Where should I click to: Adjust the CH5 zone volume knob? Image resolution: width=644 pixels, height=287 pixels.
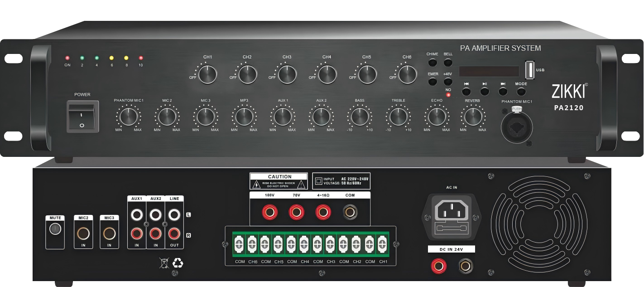[x=367, y=74]
